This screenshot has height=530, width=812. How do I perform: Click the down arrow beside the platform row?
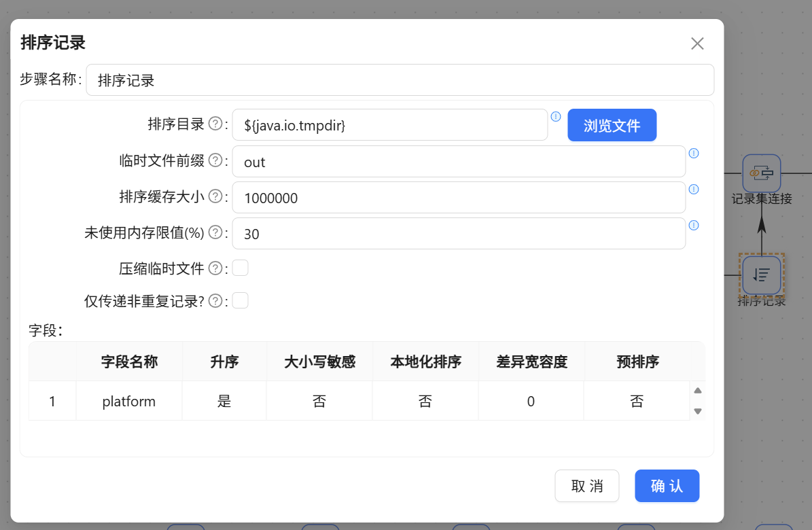[698, 411]
